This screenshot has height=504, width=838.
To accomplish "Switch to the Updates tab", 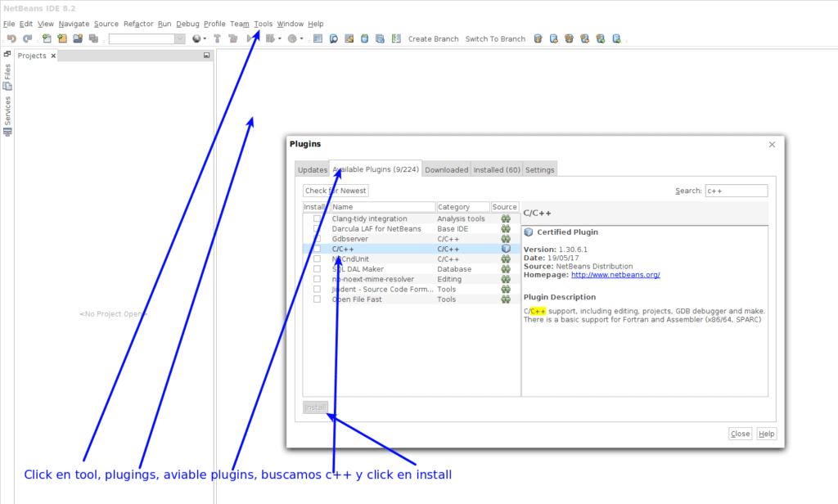I will pyautogui.click(x=313, y=169).
